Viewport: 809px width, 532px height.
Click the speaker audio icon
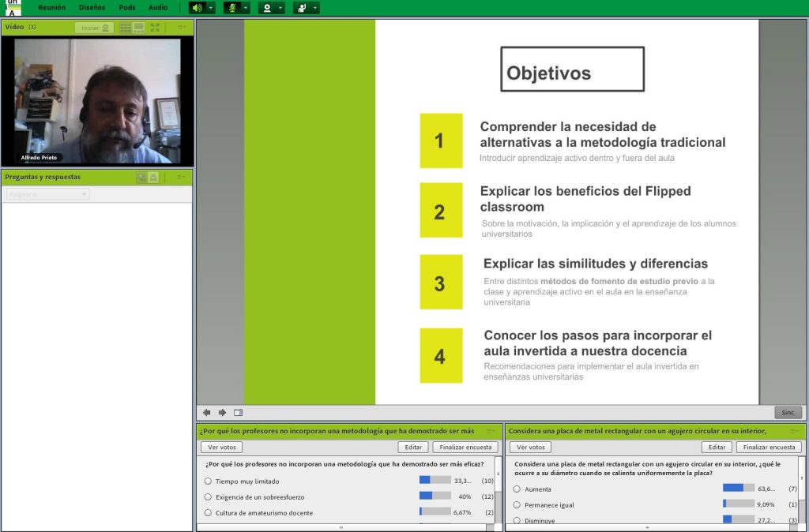198,8
